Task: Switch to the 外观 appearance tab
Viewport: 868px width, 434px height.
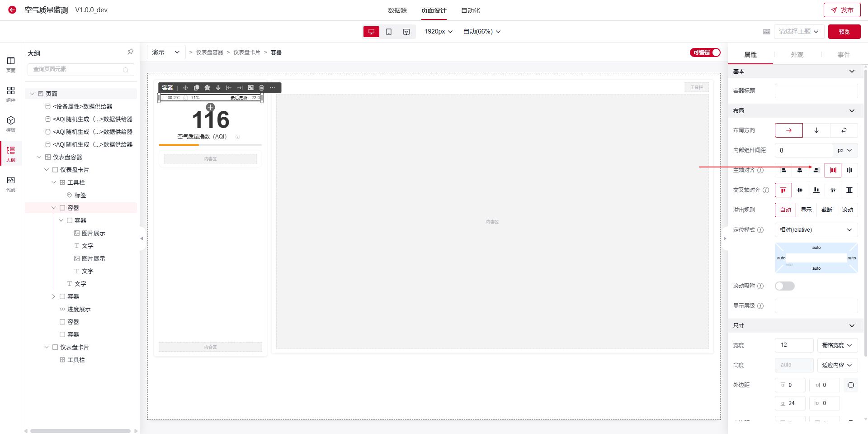Action: click(797, 55)
